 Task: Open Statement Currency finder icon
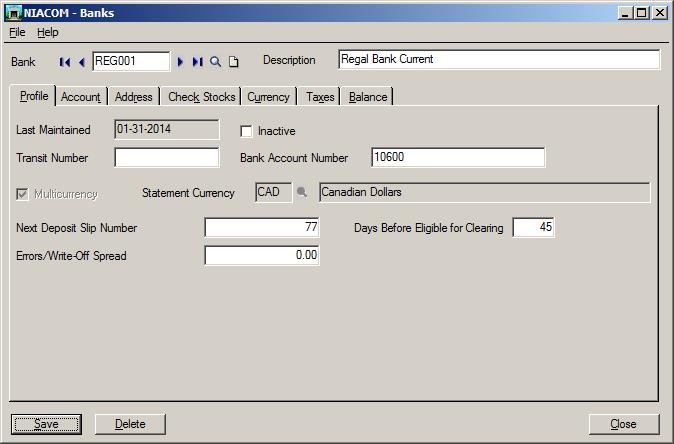tap(302, 192)
